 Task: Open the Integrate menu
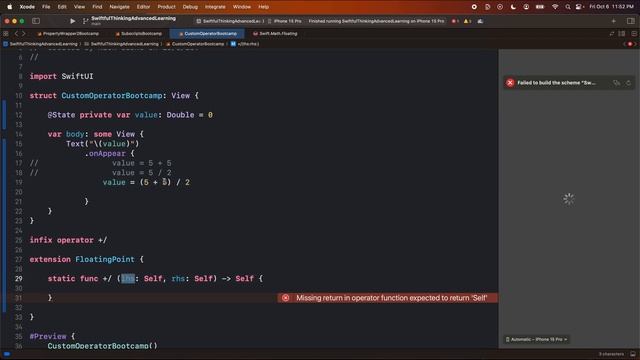[215, 7]
